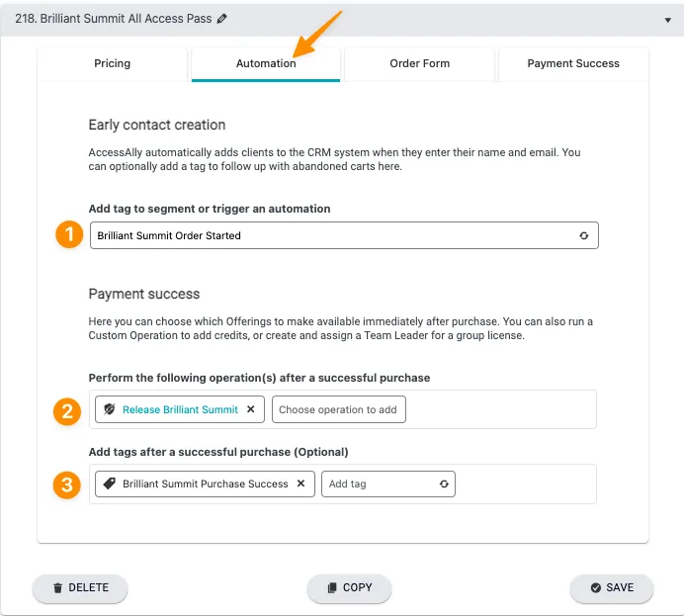This screenshot has height=616, width=684.
Task: Remove the Brilliant Summit Purchase Success tag
Action: click(301, 484)
